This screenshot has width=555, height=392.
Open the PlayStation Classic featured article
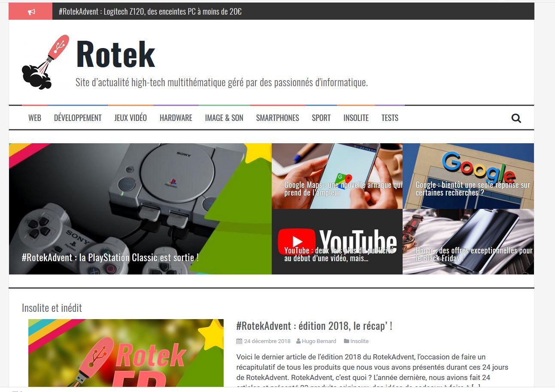pos(110,258)
